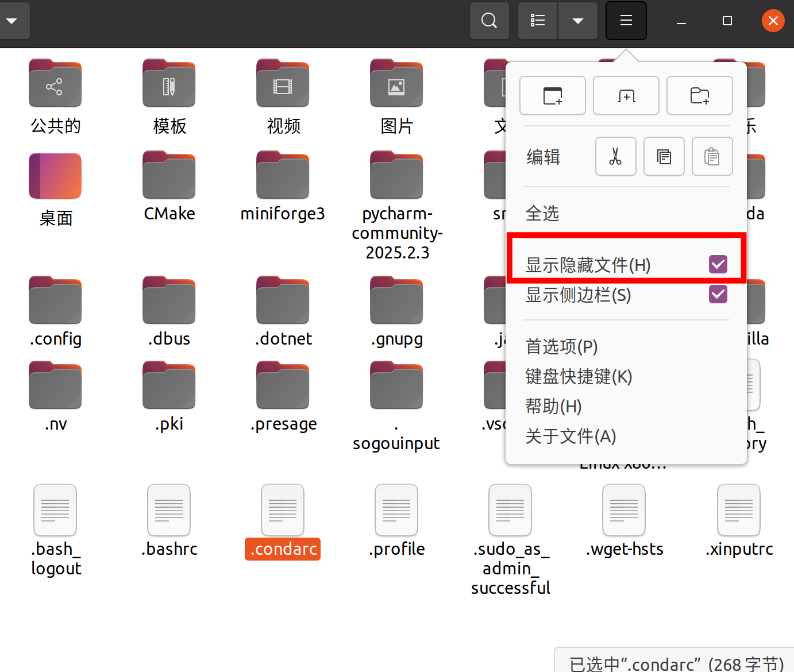Open a new window from menu
The image size is (794, 672).
[553, 95]
